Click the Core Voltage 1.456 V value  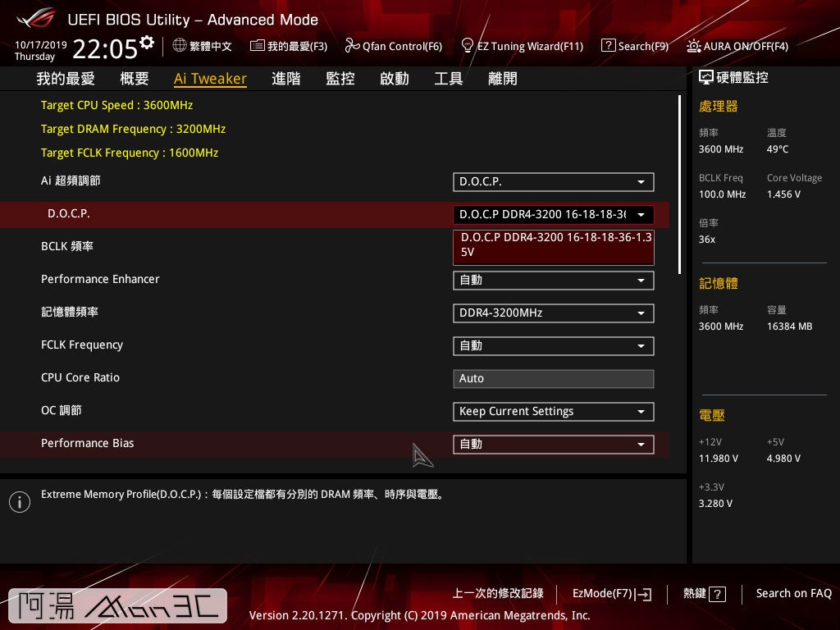783,194
